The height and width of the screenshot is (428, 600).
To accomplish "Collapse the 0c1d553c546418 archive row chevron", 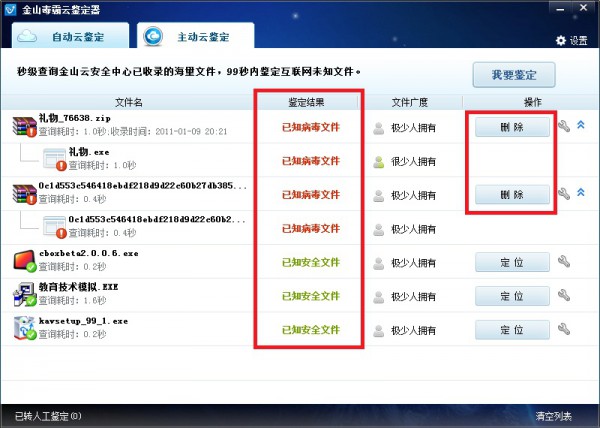I will (581, 194).
